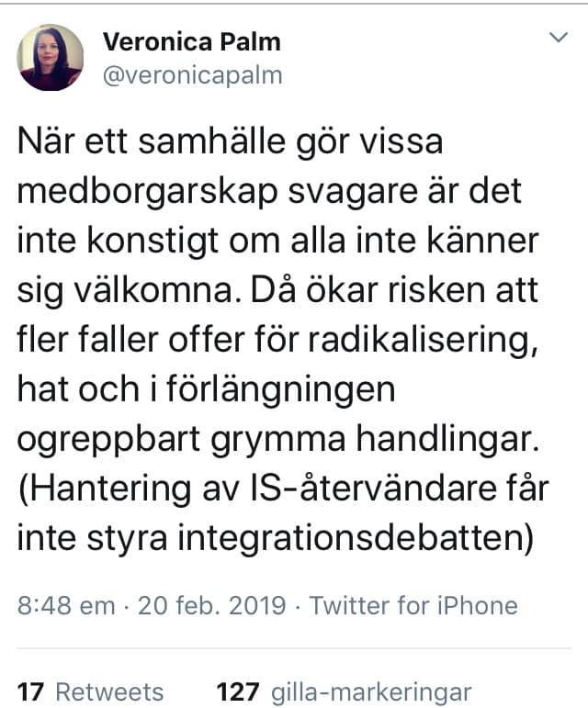Click the likes count number 127
Screen dimensions: 588x708
236,691
